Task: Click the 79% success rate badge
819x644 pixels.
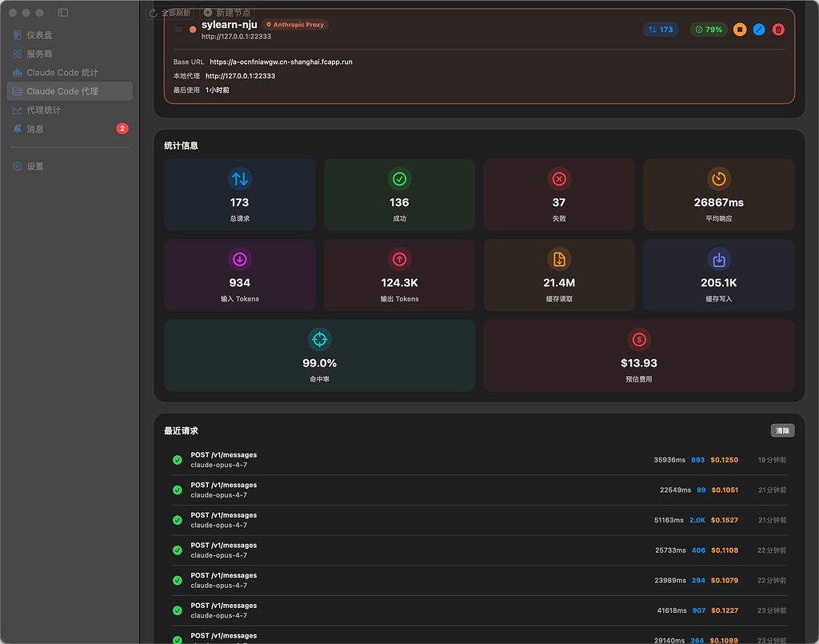Action: [x=709, y=30]
